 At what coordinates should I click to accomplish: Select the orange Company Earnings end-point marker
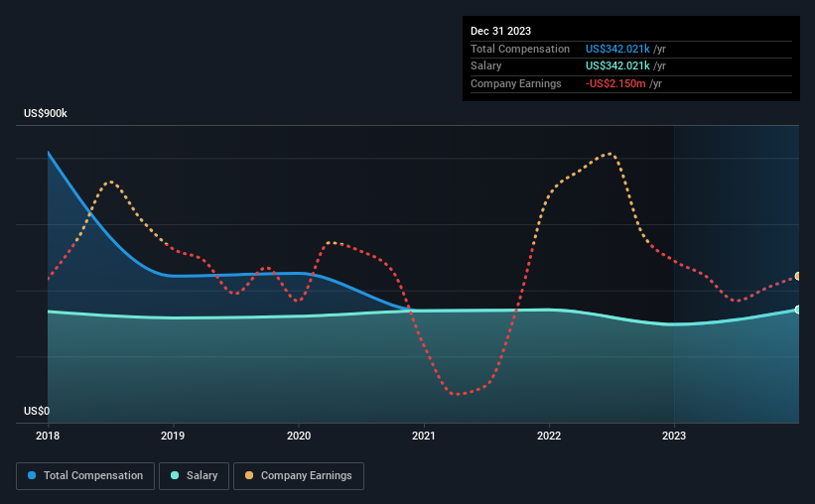tap(798, 276)
